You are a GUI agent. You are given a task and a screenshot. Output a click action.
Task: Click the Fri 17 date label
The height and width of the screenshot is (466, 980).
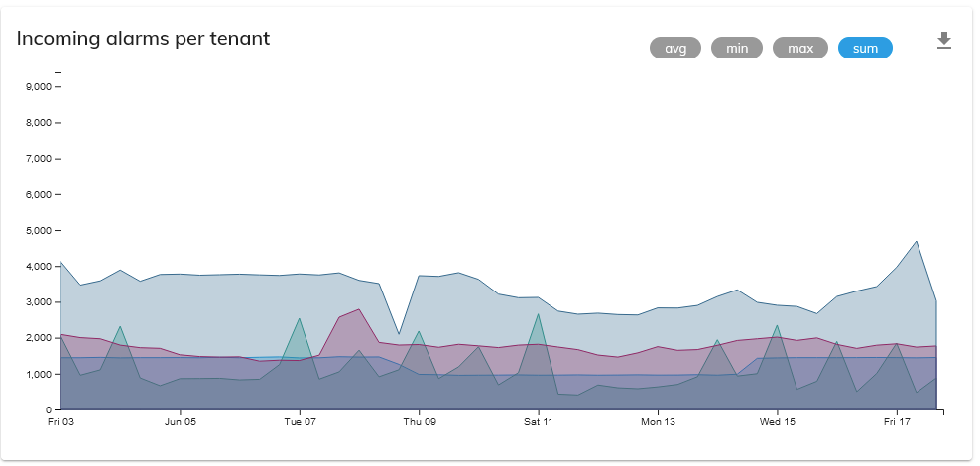[897, 421]
